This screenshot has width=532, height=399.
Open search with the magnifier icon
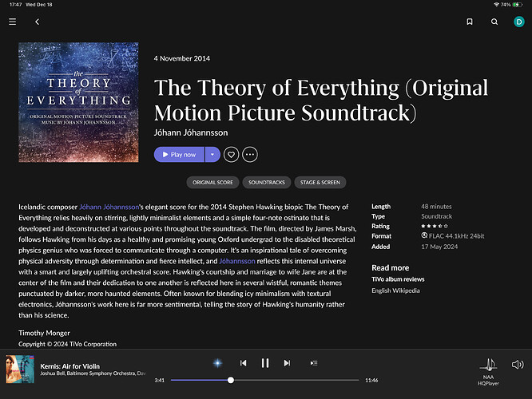[x=494, y=22]
